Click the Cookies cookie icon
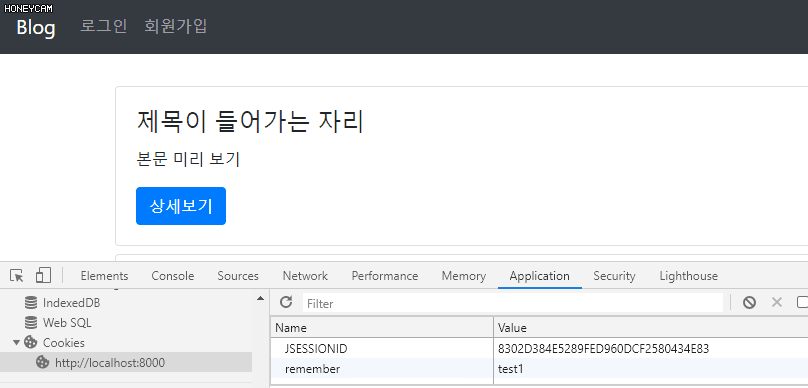The width and height of the screenshot is (808, 388). tap(31, 343)
